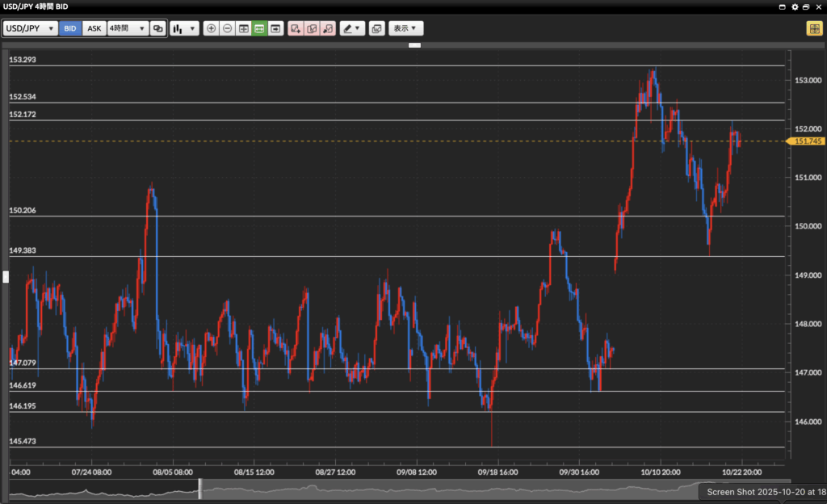This screenshot has width=827, height=504.
Task: Click the zoom in magnifier icon
Action: tap(212, 28)
